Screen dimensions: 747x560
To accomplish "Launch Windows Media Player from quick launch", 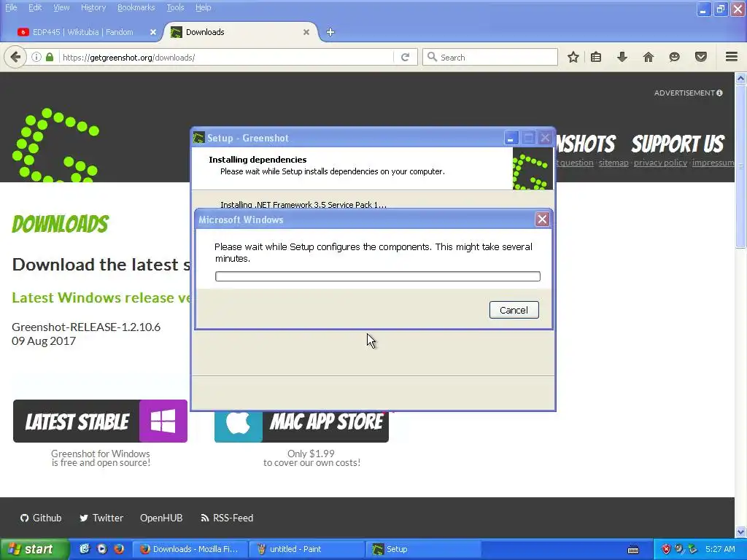I will 101,549.
